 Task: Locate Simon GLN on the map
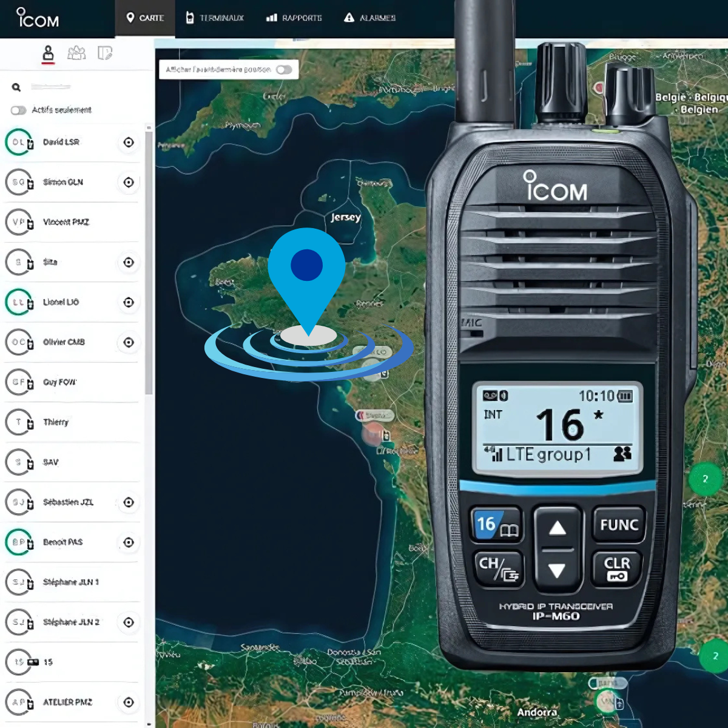point(129,182)
